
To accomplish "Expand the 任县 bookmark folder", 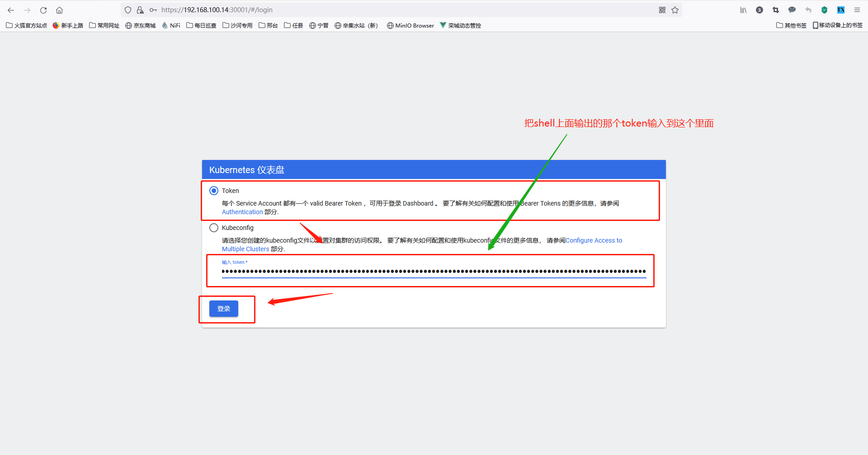I will click(x=294, y=25).
